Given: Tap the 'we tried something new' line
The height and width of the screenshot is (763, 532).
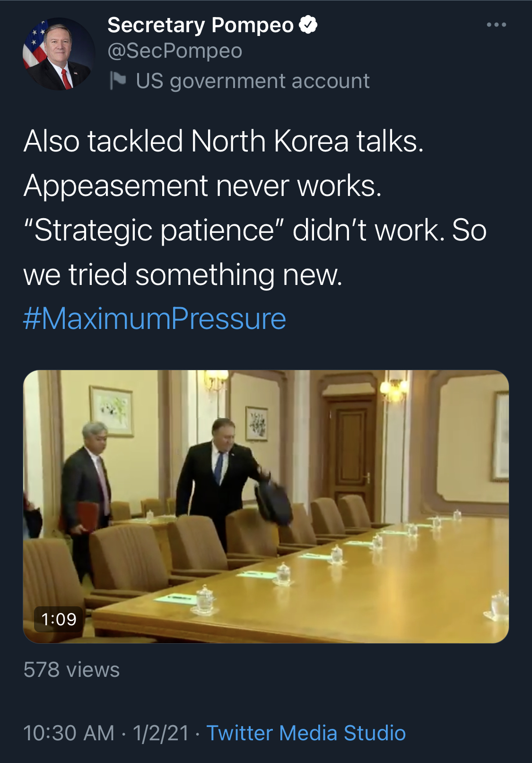Looking at the screenshot, I should point(183,275).
